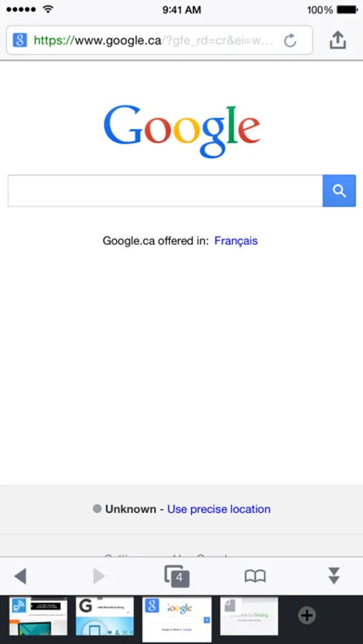The width and height of the screenshot is (363, 644).
Task: Tap the reload page icon in address bar
Action: coord(290,40)
